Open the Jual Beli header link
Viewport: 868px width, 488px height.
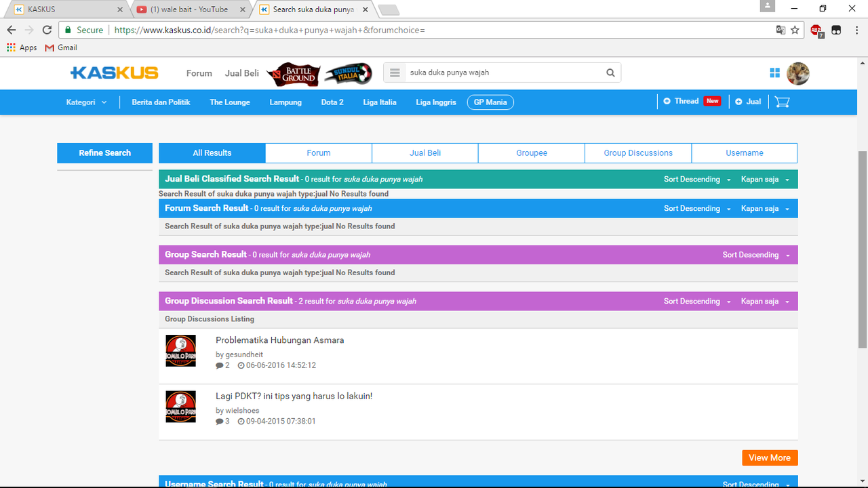click(x=242, y=73)
